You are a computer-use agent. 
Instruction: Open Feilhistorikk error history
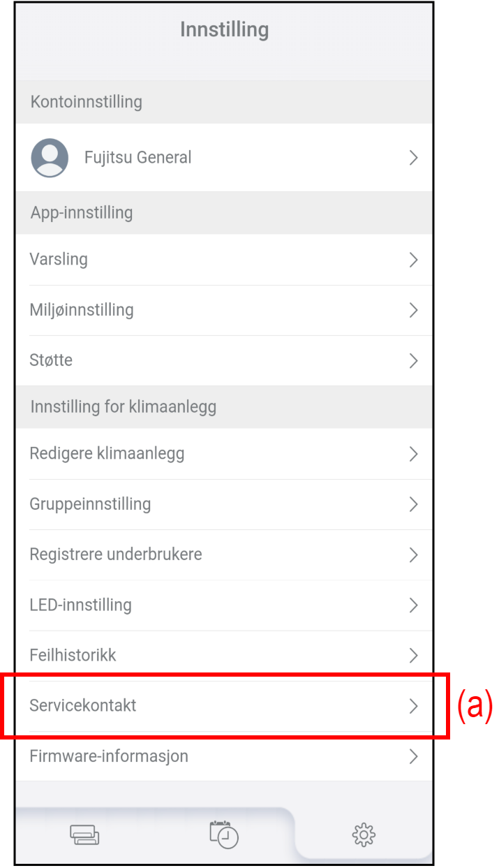point(73,655)
